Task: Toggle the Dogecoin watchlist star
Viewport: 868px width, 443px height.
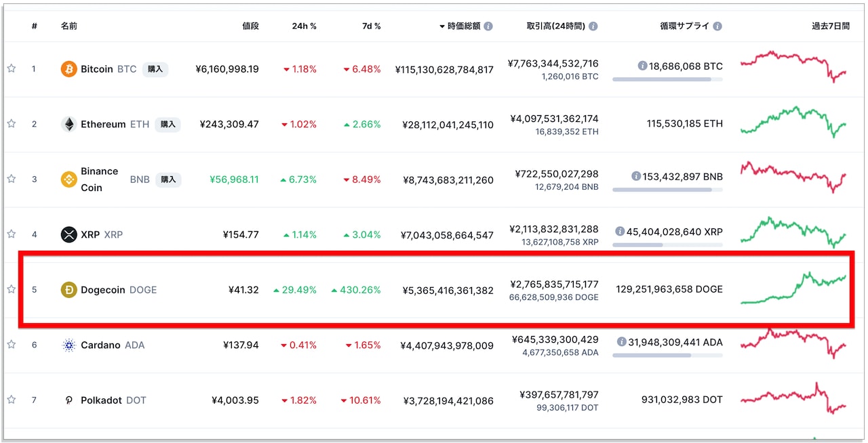Action: tap(12, 289)
